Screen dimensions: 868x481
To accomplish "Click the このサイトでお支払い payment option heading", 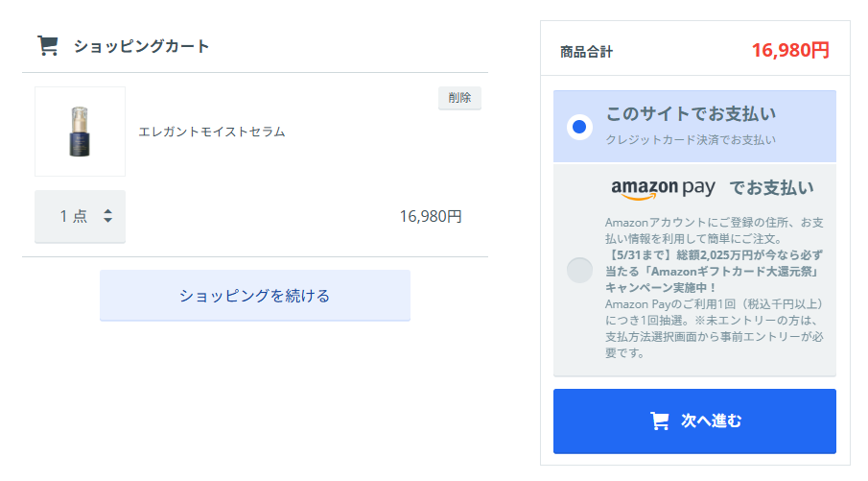I will coord(691,114).
